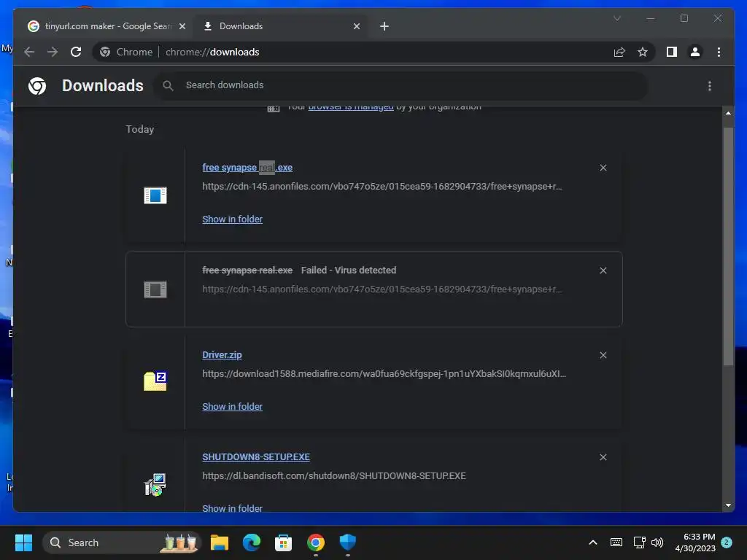Open the Downloads page more-actions menu
The width and height of the screenshot is (747, 560).
[x=710, y=86]
